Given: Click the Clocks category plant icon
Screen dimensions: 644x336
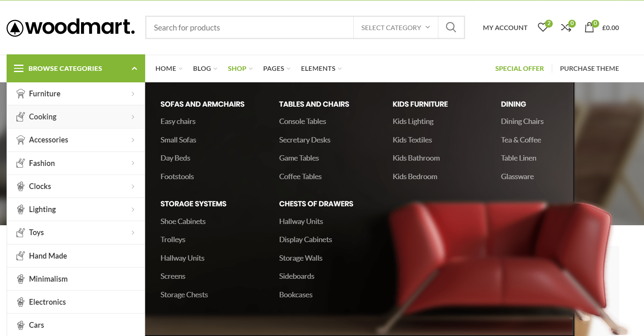Looking at the screenshot, I should (x=21, y=187).
